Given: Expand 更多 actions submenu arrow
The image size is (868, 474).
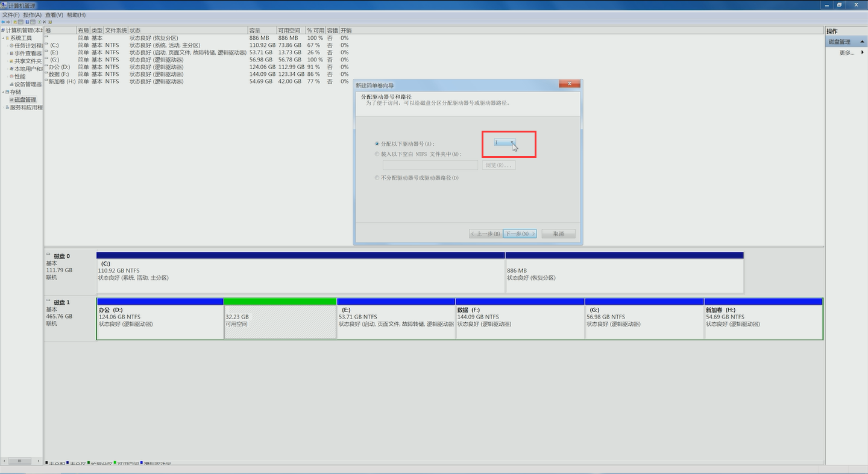Looking at the screenshot, I should pyautogui.click(x=863, y=52).
